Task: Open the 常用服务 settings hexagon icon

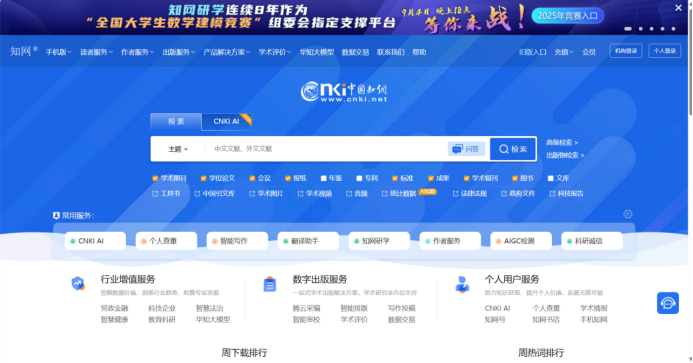Action: pos(628,214)
